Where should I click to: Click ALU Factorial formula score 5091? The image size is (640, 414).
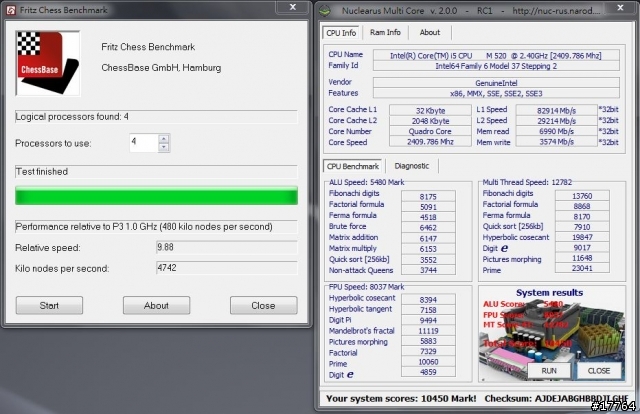[428, 207]
